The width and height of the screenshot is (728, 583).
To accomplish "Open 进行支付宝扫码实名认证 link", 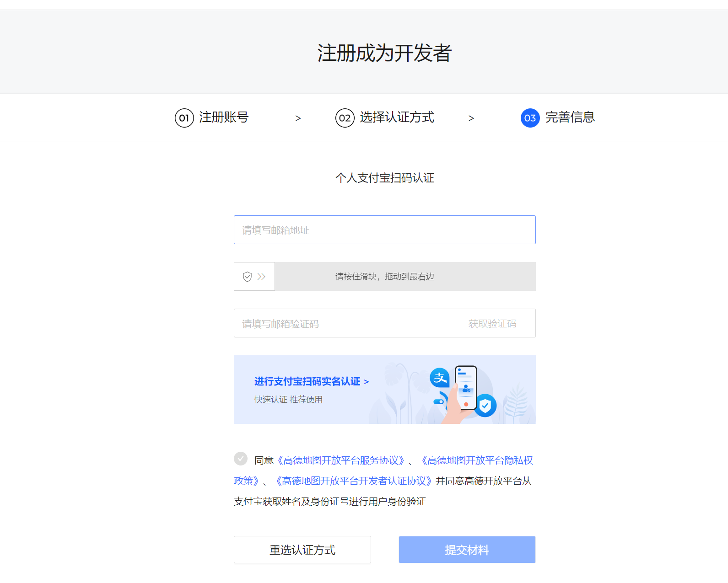I will pos(311,381).
